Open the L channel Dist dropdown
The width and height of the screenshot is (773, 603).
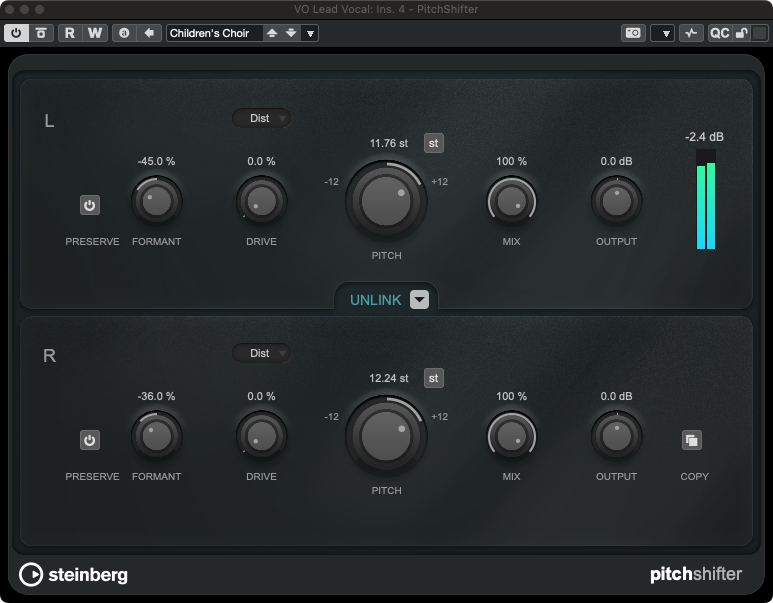(262, 118)
